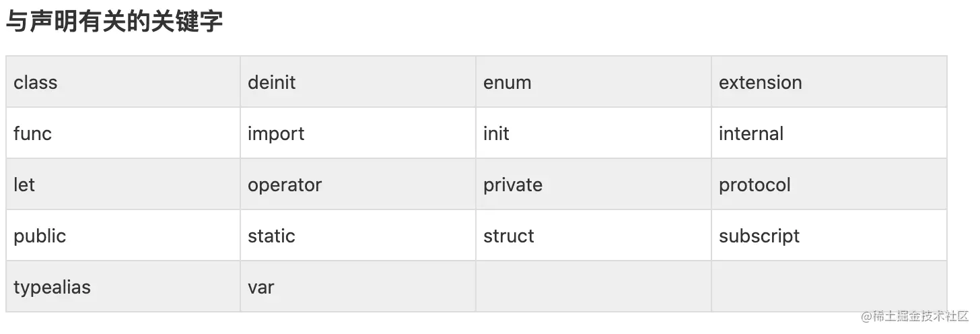Select the 'extension' cell
Viewport: 980px width, 334px height.
tap(829, 82)
